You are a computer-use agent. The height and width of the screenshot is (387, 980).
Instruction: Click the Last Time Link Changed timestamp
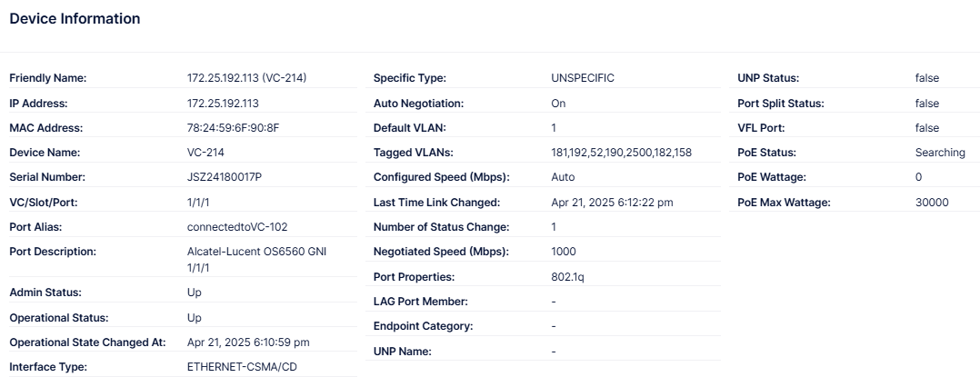(x=613, y=203)
